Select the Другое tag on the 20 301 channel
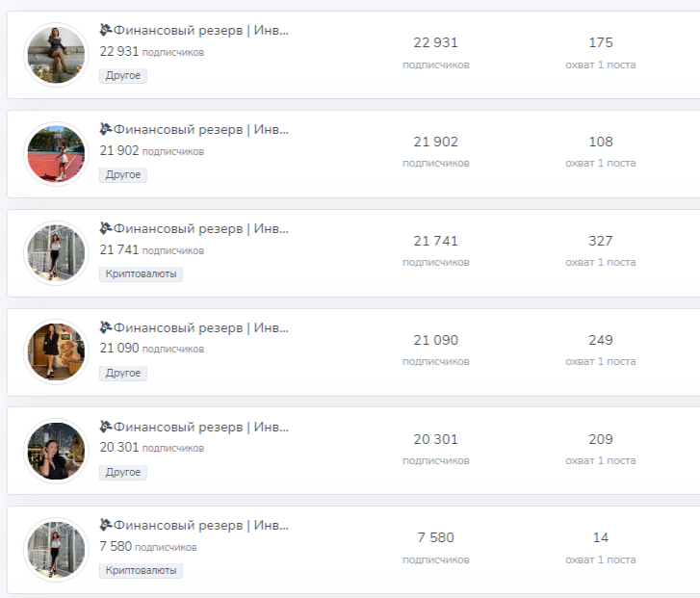The image size is (700, 598). (x=123, y=473)
